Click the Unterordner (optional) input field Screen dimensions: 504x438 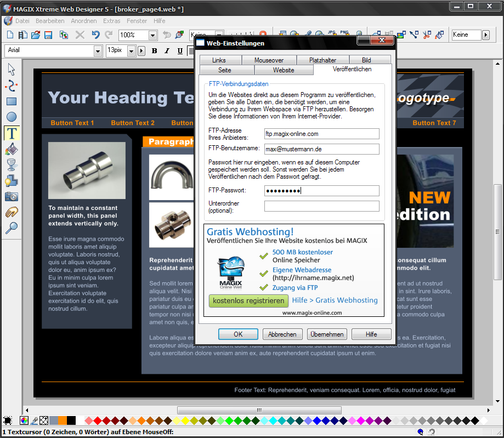pos(322,206)
